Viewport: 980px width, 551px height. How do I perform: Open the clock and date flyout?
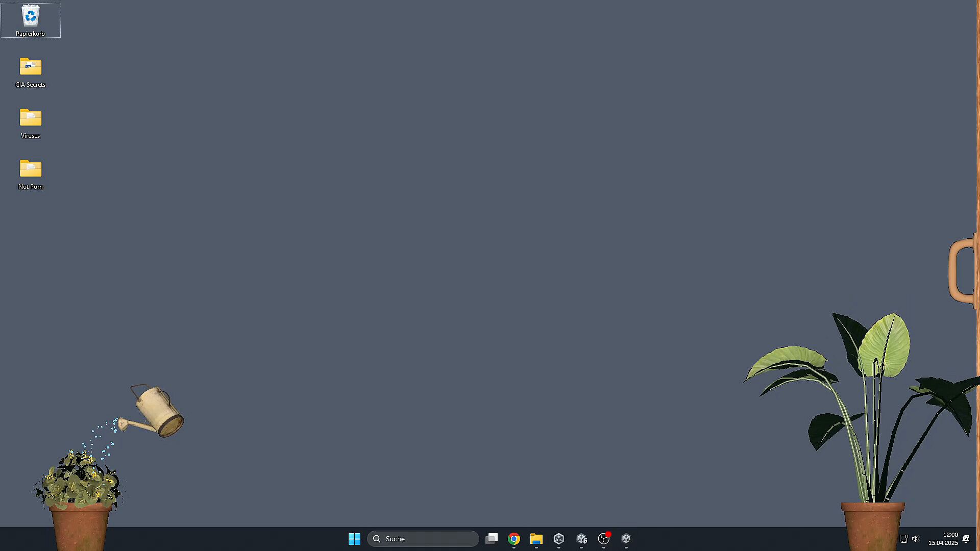943,539
